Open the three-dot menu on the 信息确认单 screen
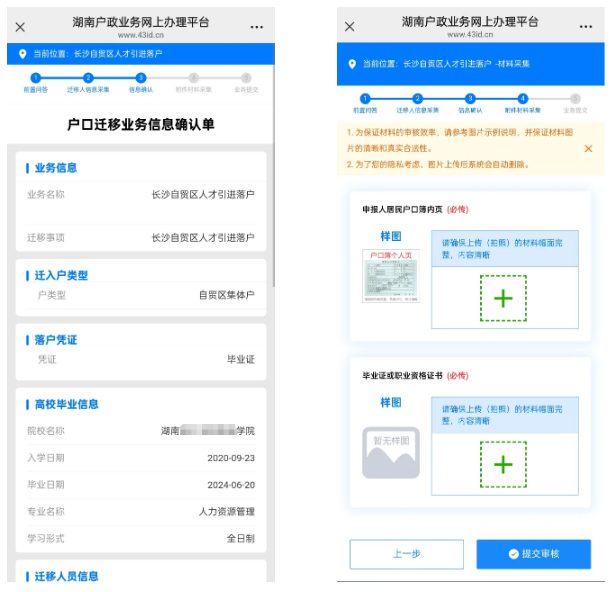613x592 pixels. (x=257, y=27)
